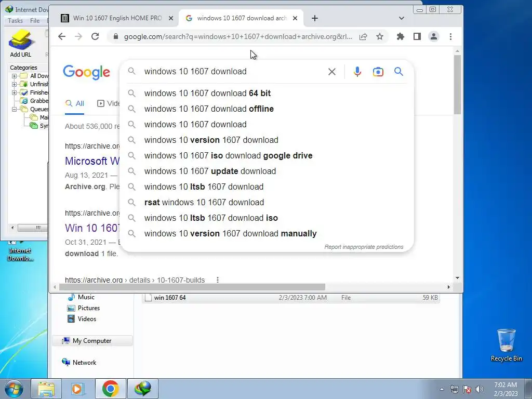Viewport: 532px width, 399px height.
Task: Click Chrome's forward navigation arrow
Action: pyautogui.click(x=78, y=36)
